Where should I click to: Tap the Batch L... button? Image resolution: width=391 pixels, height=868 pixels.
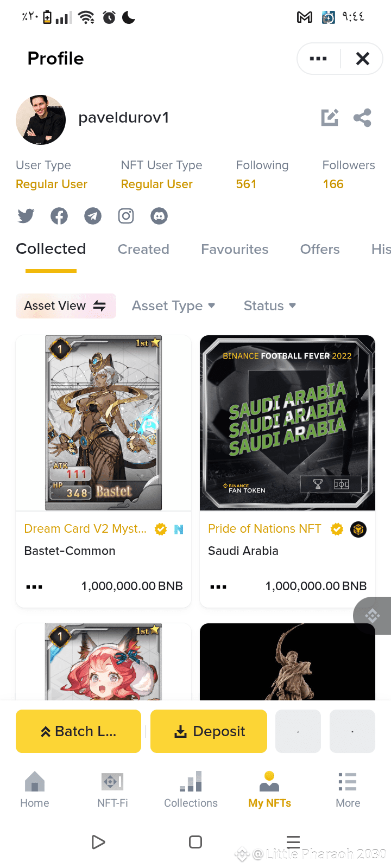[x=78, y=731]
